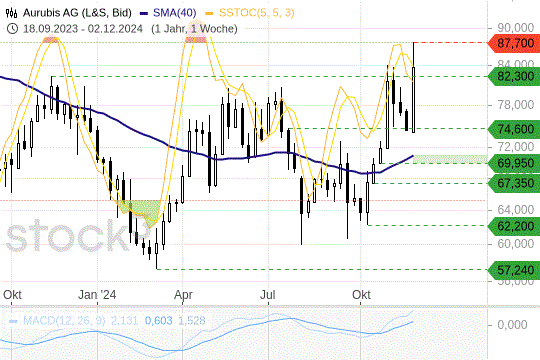This screenshot has height=360, width=540.
Task: Click the green 74,600 price label
Action: [x=513, y=129]
